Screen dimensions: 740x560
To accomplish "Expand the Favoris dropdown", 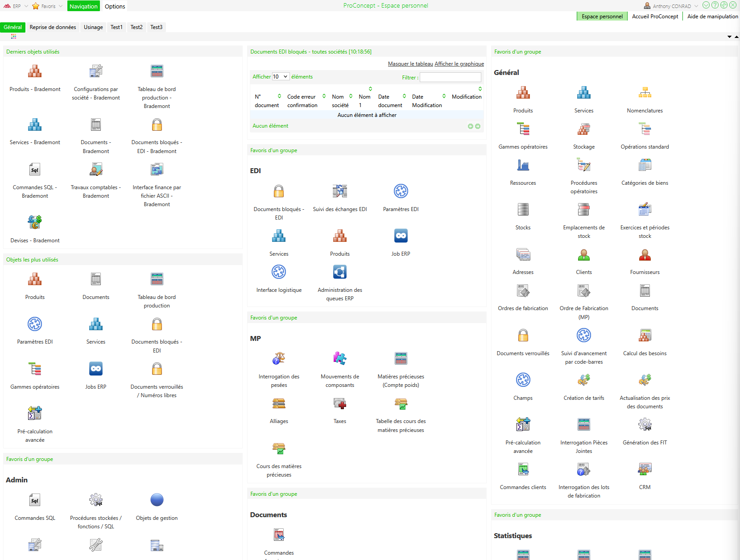I will [x=47, y=6].
